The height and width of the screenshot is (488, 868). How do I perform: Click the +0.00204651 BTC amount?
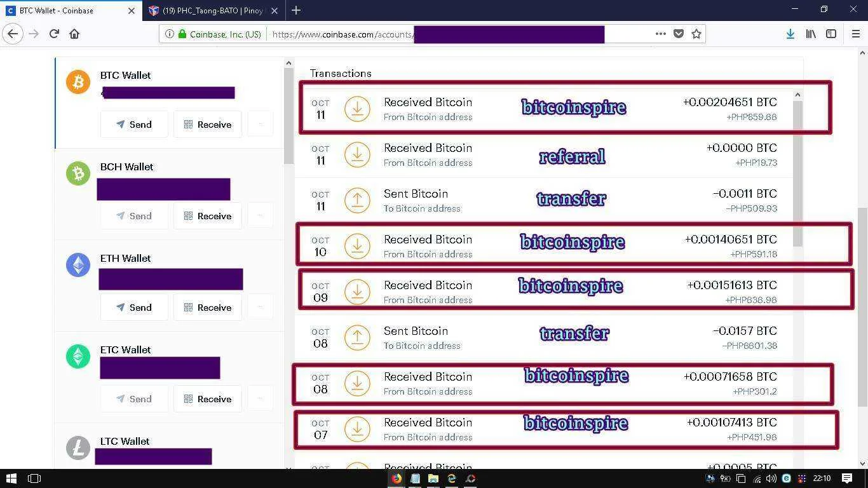click(x=730, y=102)
